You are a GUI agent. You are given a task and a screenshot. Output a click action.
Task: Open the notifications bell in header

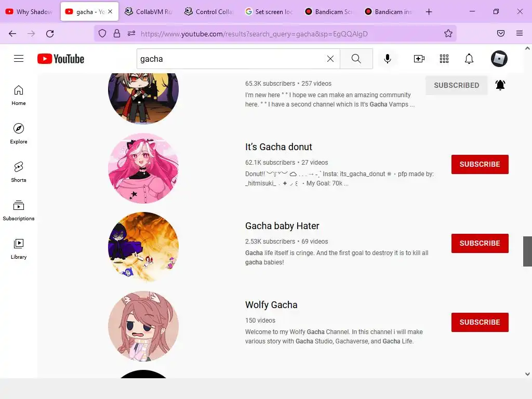pyautogui.click(x=469, y=59)
